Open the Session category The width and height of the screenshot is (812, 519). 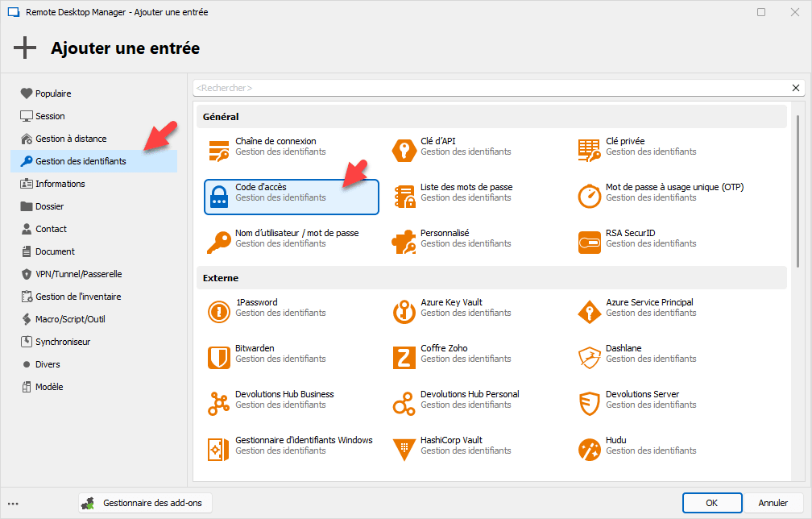pyautogui.click(x=50, y=116)
